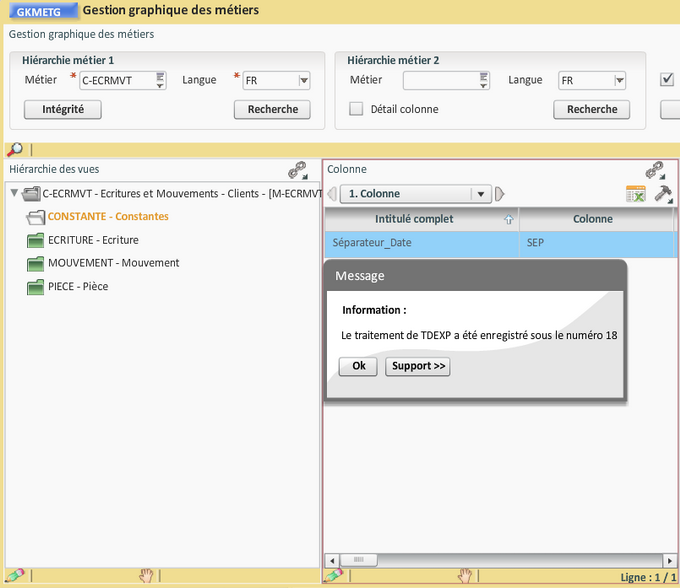Open the 1. Colonne dropdown
This screenshot has width=680, height=588.
click(481, 194)
